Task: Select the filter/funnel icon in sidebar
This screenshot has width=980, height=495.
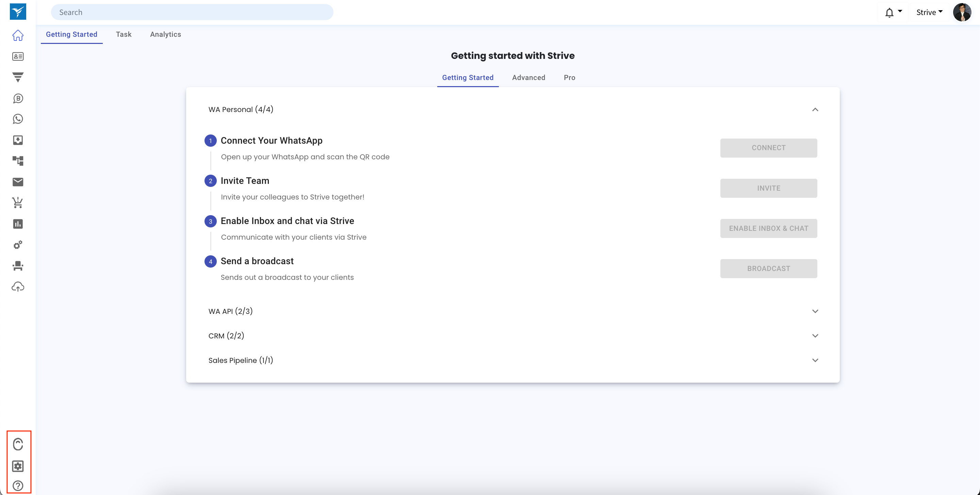Action: click(x=18, y=77)
